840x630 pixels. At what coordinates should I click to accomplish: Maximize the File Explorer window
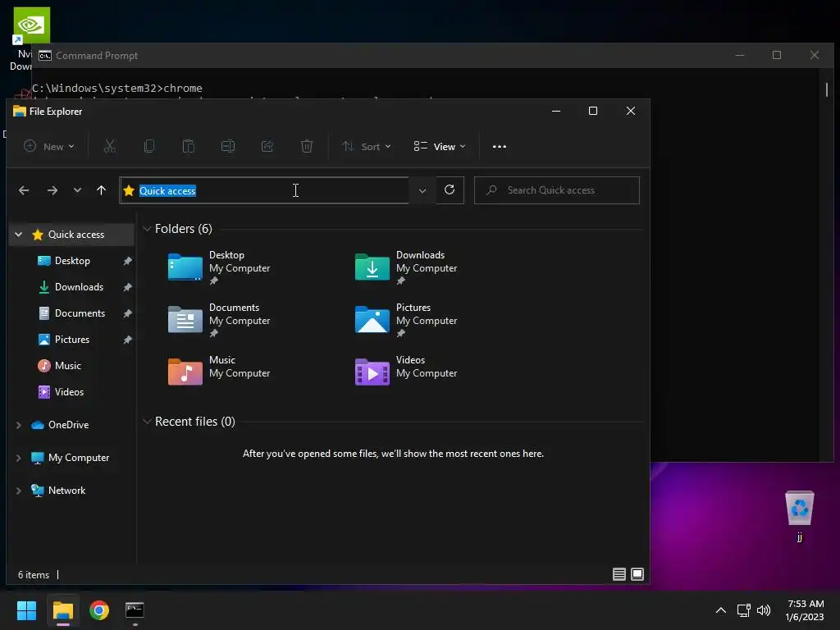pyautogui.click(x=593, y=111)
